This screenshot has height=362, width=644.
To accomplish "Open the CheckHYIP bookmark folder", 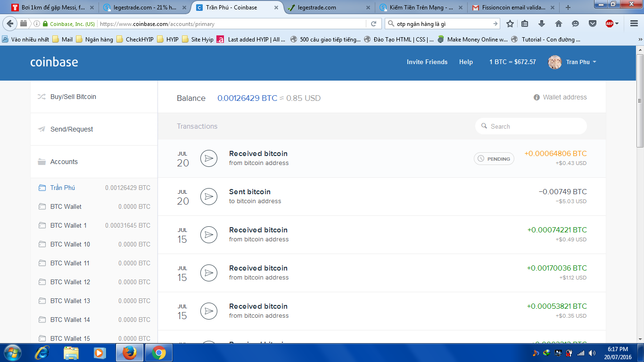I will [x=135, y=40].
